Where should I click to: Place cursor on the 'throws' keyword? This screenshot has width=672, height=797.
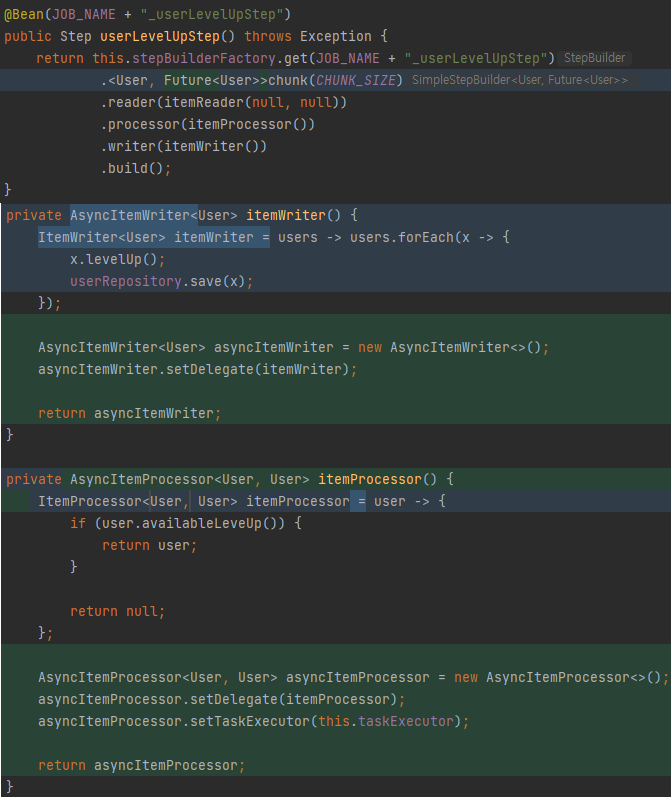tap(268, 37)
